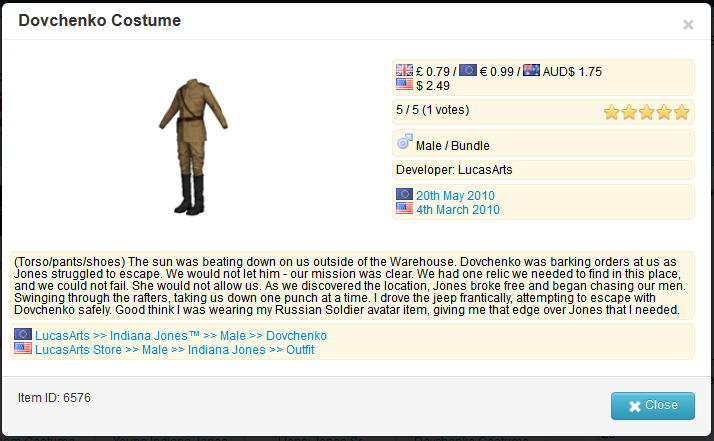Viewport: 714px width, 441px height.
Task: Click the US flag beside $2.49 price
Action: click(405, 85)
